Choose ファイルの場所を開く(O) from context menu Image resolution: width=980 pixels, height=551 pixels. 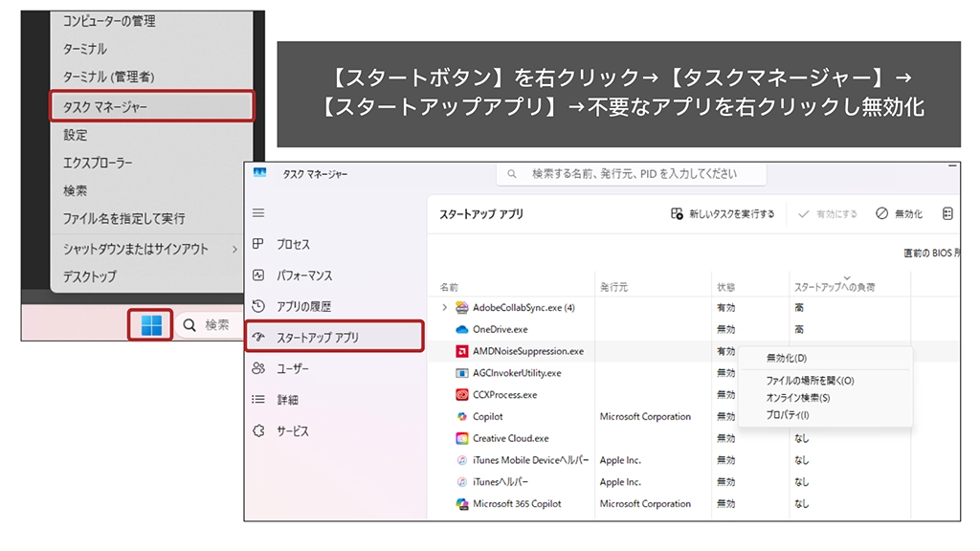tap(810, 381)
